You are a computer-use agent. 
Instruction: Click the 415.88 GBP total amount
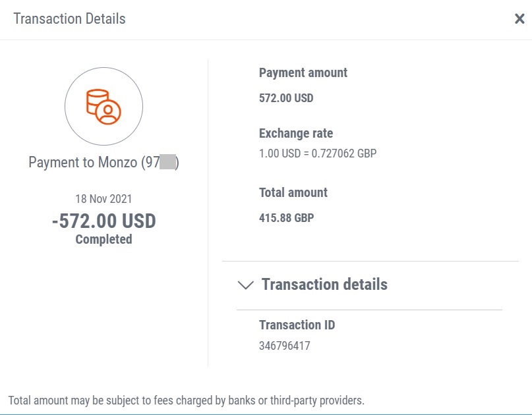coord(286,217)
